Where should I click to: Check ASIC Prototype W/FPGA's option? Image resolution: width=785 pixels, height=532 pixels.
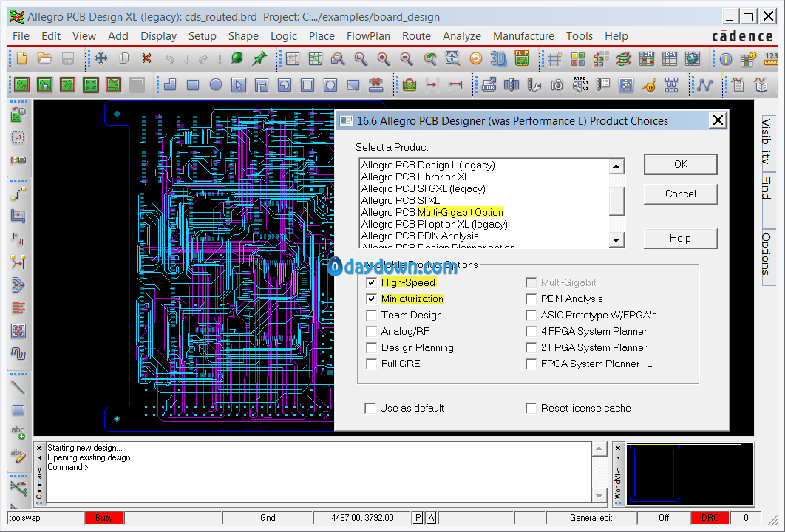[531, 316]
